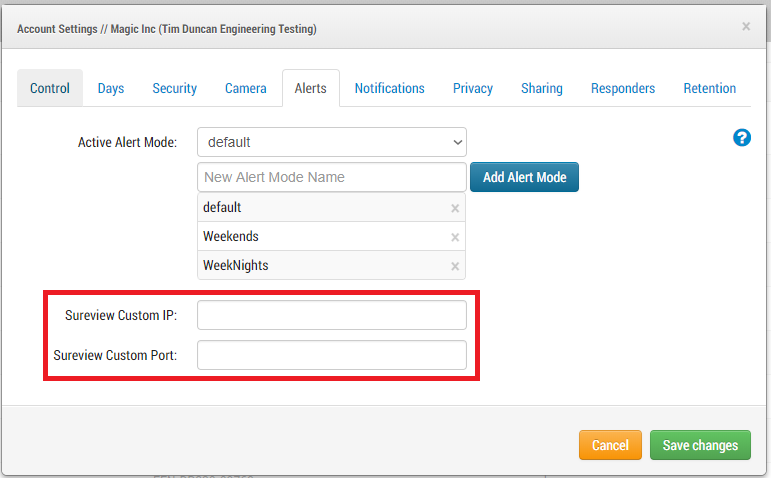Select the Camera tab
Viewport: 771px width, 478px height.
246,88
